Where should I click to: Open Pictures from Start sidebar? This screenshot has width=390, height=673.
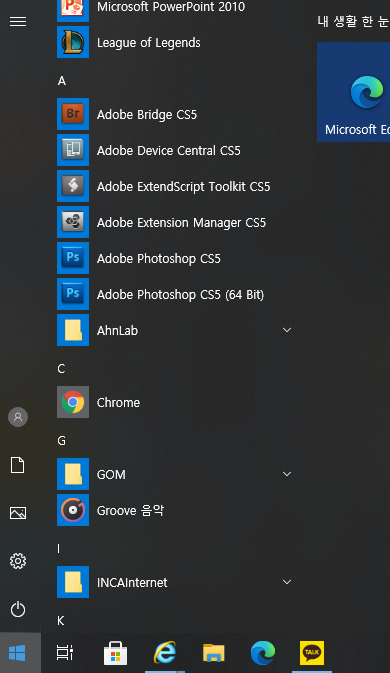(18, 513)
